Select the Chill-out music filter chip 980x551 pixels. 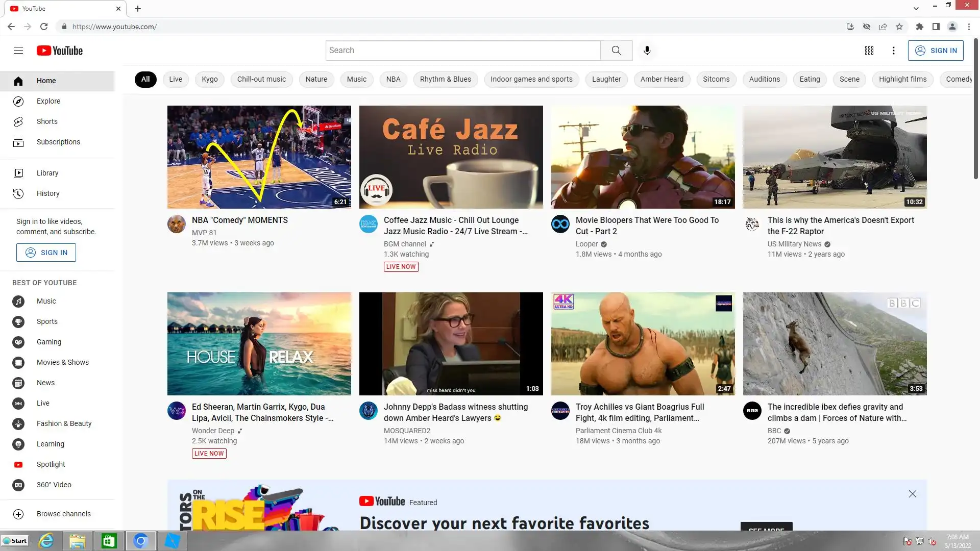click(x=261, y=79)
